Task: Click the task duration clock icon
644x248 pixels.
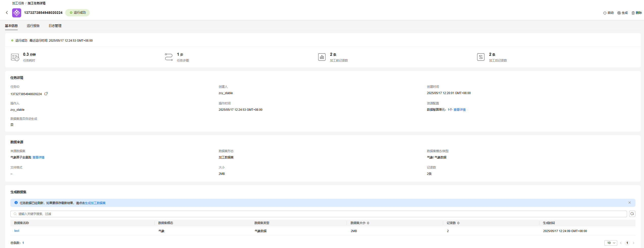Action: pyautogui.click(x=15, y=57)
